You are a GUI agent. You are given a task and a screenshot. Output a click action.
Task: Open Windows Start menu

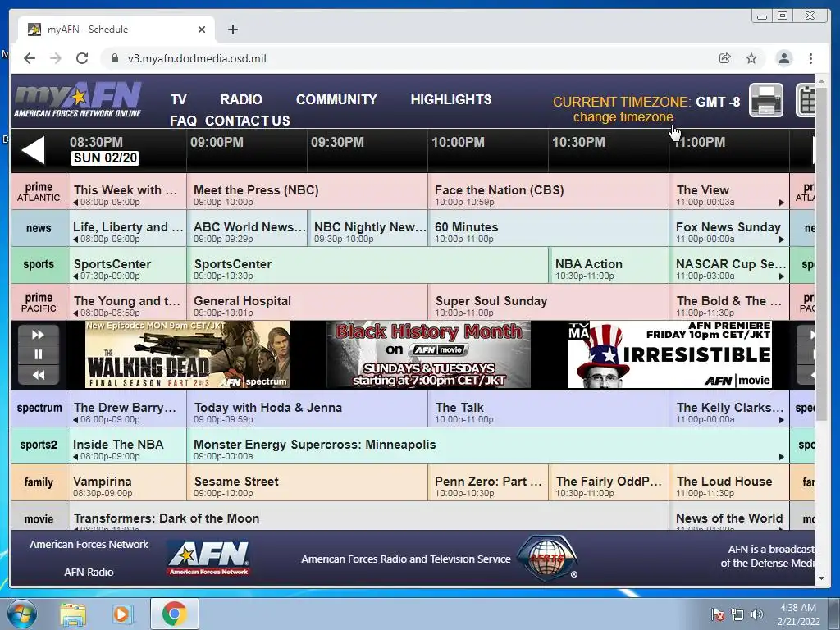(21, 614)
